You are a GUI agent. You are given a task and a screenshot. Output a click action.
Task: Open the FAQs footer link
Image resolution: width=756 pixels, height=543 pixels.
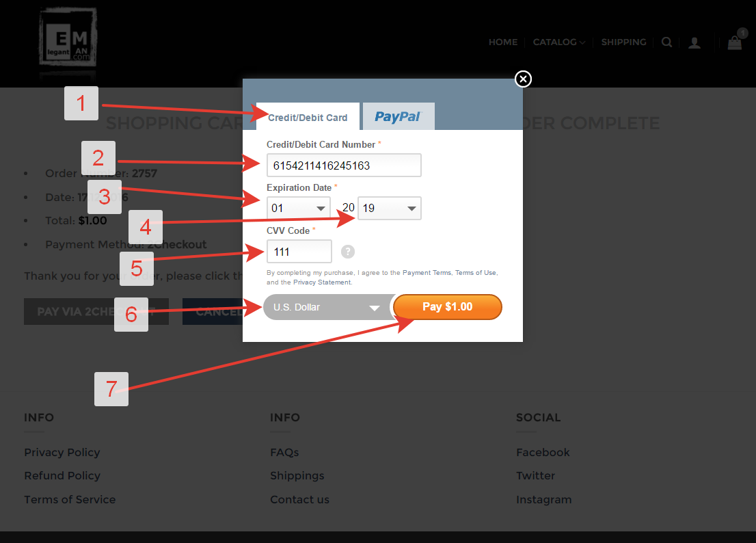(284, 452)
